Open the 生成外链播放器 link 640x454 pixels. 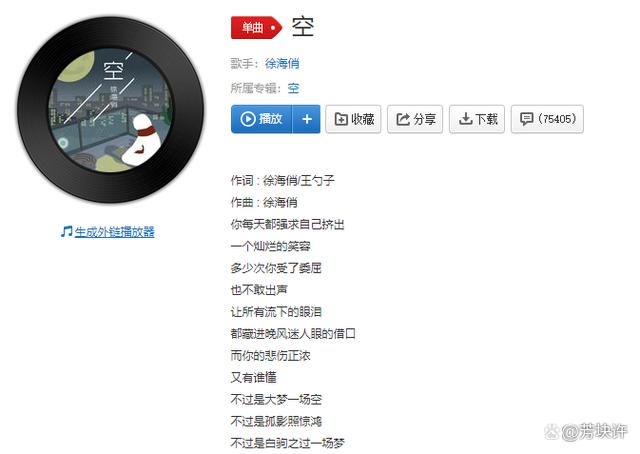tap(114, 232)
